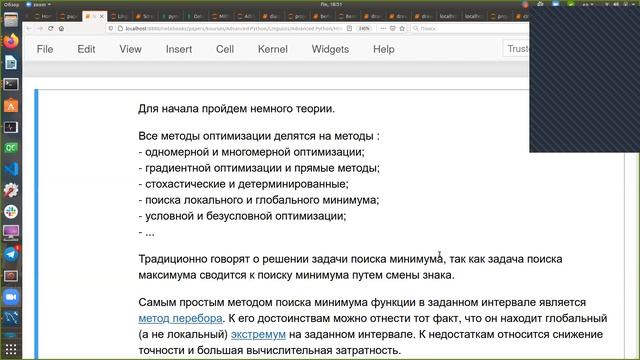Reload the current page
The image size is (640, 360).
coord(51,29)
